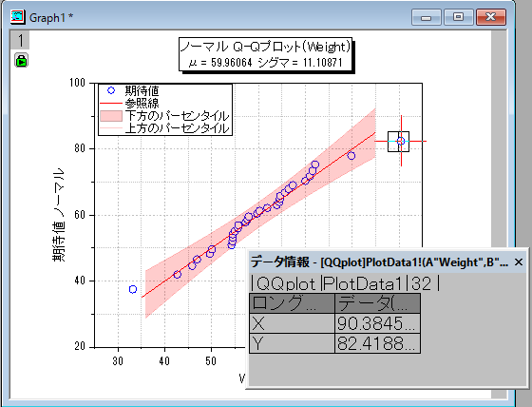Click the X row label cell
Image resolution: width=532 pixels, height=407 pixels.
[293, 323]
